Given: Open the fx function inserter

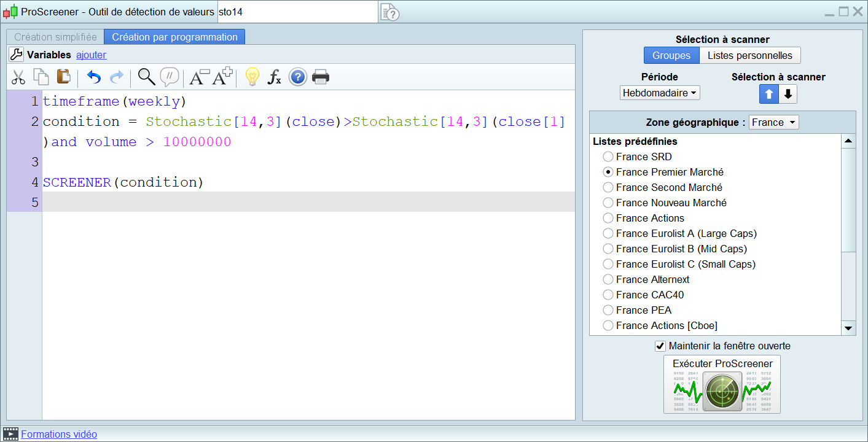Looking at the screenshot, I should pyautogui.click(x=275, y=77).
